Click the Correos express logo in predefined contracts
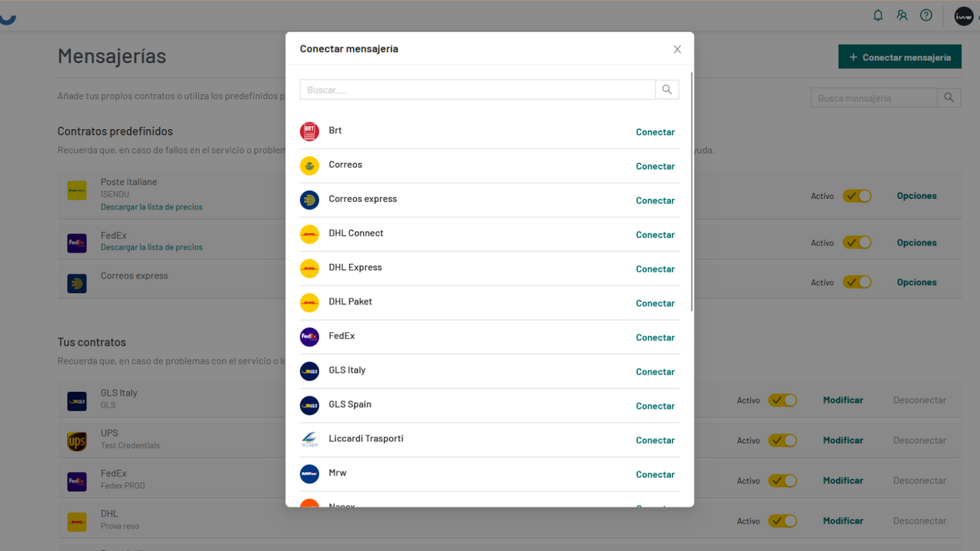Viewport: 980px width, 551px height. pos(77,284)
